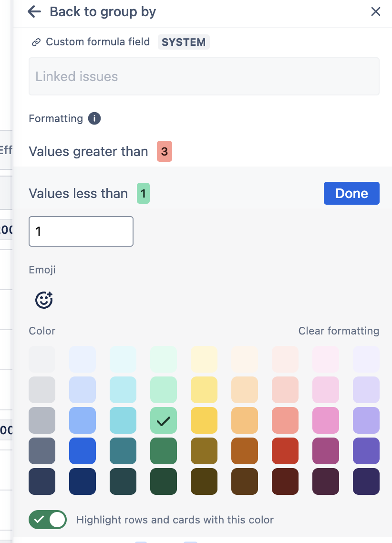Click the threshold value input containing 1
This screenshot has width=392, height=543.
tap(81, 231)
